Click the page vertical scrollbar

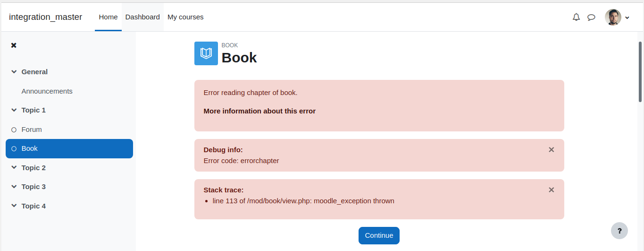click(640, 71)
